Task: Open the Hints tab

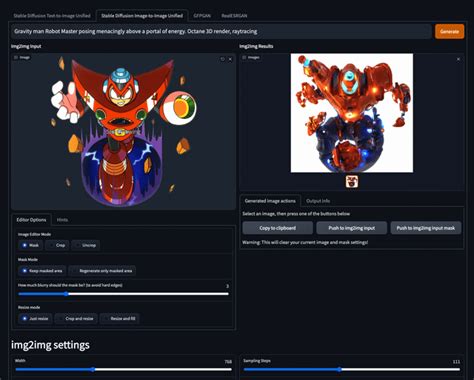Action: [x=62, y=220]
